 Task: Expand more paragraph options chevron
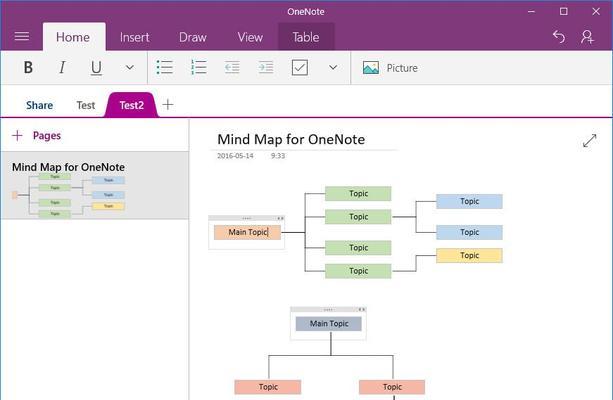pos(333,68)
